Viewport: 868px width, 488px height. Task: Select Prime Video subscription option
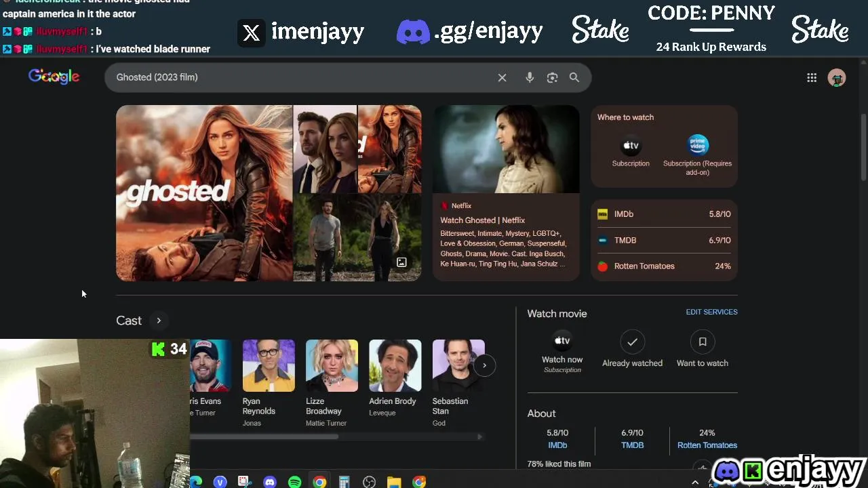697,156
